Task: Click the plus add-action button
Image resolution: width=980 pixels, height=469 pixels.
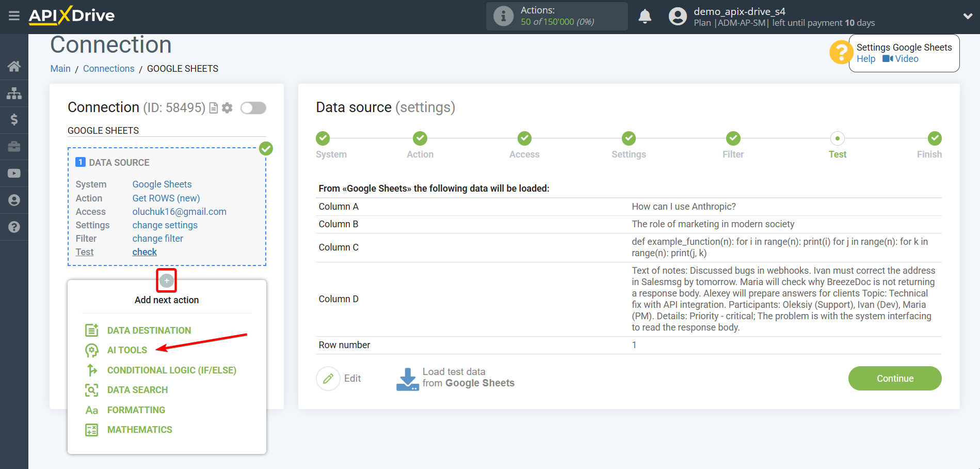Action: [166, 280]
